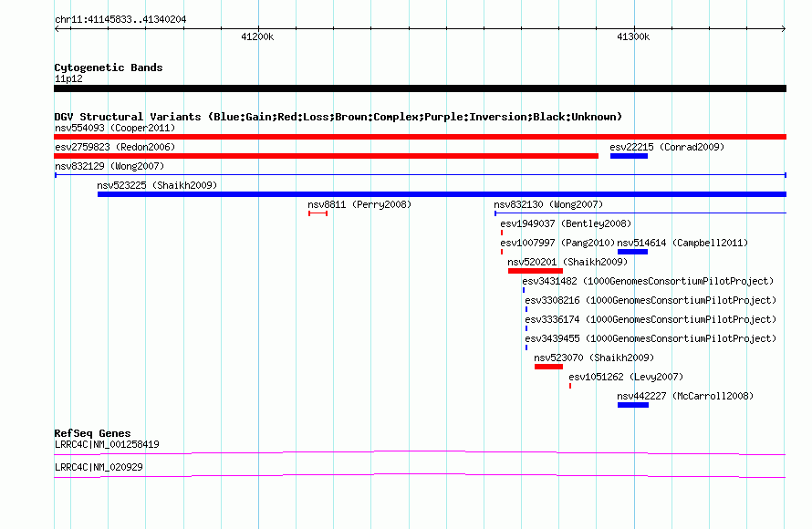The width and height of the screenshot is (812, 529).
Task: Open nsv442227 (McCarroll2008) label
Action: pos(685,396)
